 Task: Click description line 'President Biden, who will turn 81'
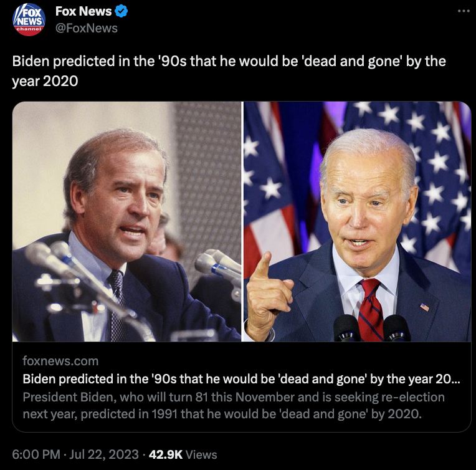tap(234, 397)
